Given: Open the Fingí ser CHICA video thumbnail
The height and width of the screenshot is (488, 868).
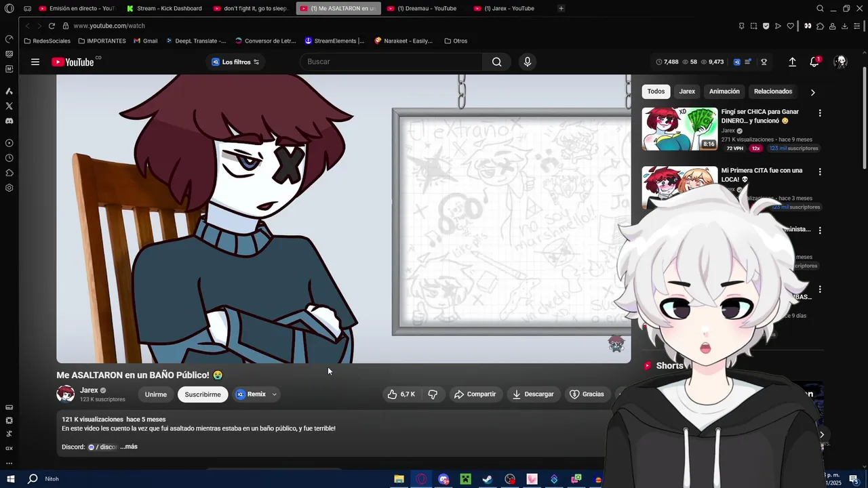Looking at the screenshot, I should point(679,129).
